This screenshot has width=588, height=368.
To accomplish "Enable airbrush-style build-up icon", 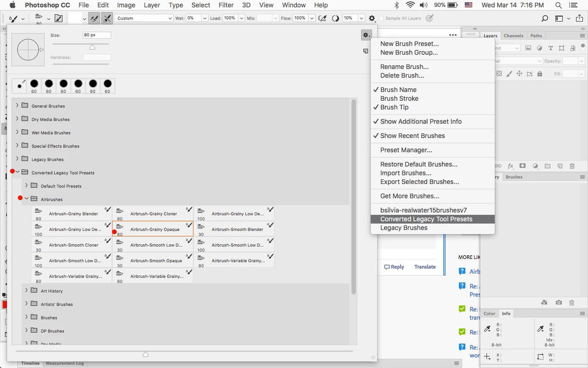I will [x=323, y=18].
